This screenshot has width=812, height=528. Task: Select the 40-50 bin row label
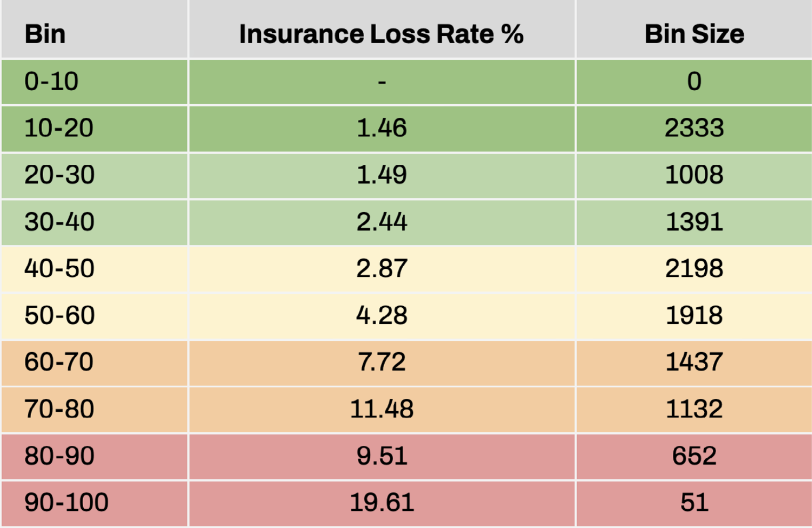[x=59, y=268]
